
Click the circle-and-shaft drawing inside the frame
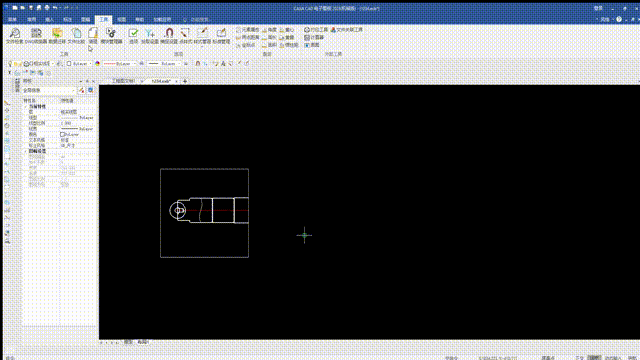209,210
